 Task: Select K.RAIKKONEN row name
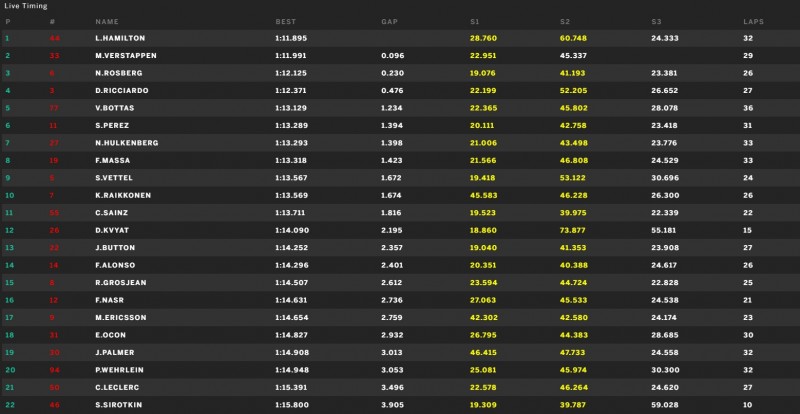(x=122, y=196)
